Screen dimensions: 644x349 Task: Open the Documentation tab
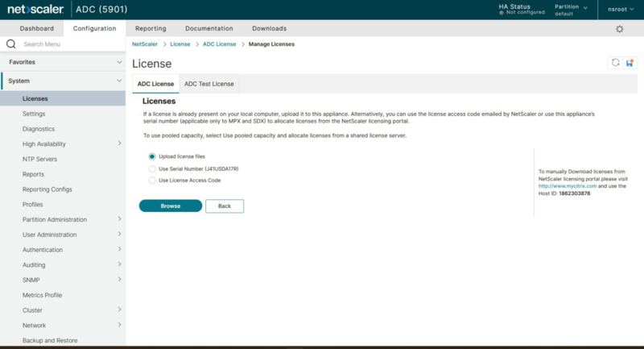click(x=209, y=28)
